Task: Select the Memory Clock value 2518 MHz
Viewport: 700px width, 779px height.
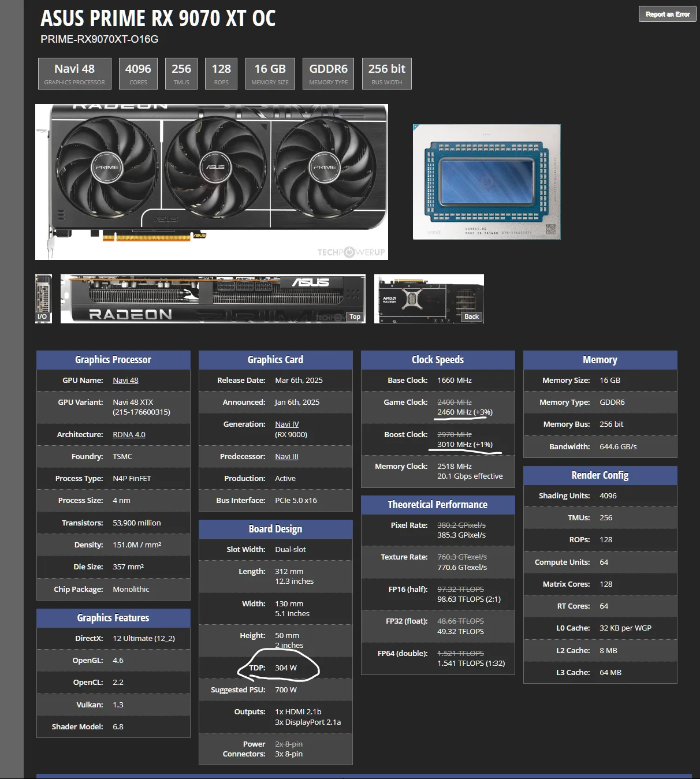Action: click(x=455, y=466)
